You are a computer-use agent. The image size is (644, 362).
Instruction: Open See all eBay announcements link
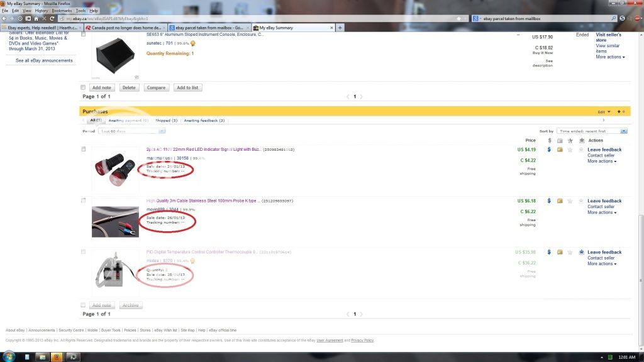click(x=44, y=61)
